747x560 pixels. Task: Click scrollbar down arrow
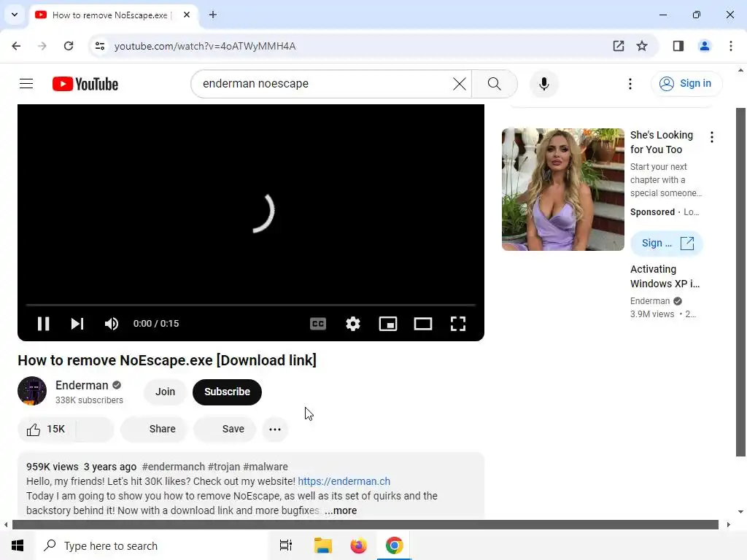point(740,512)
